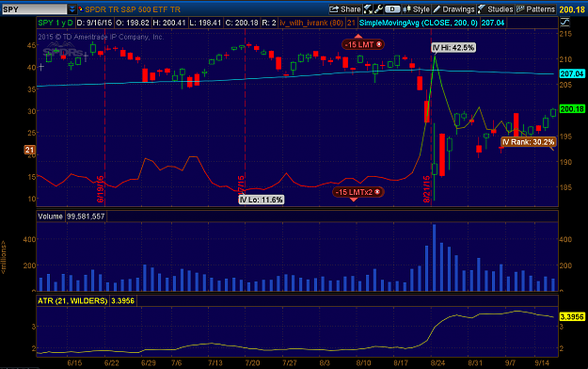
Task: Click the orange 21 left-axis label
Action: [x=29, y=150]
